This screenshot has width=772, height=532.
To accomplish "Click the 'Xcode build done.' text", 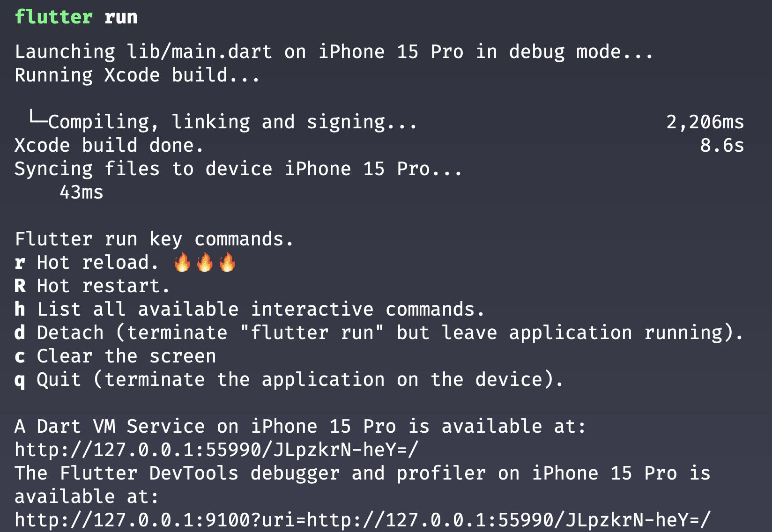I will [x=109, y=146].
